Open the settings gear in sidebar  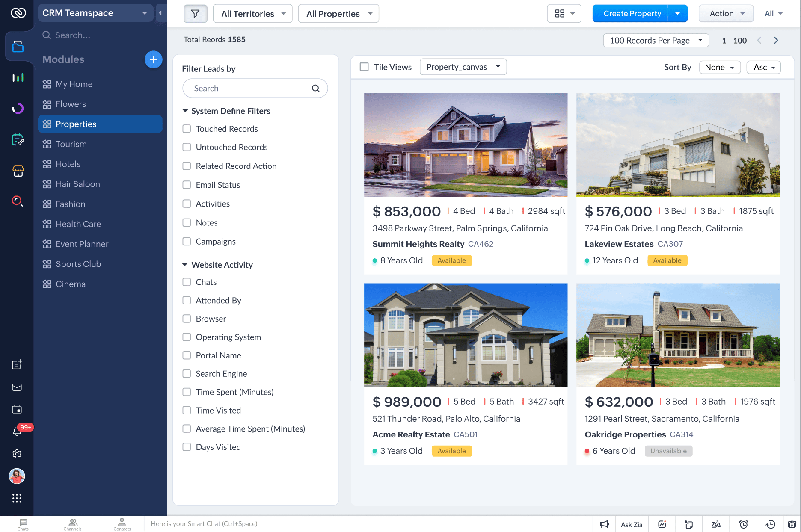(x=17, y=454)
